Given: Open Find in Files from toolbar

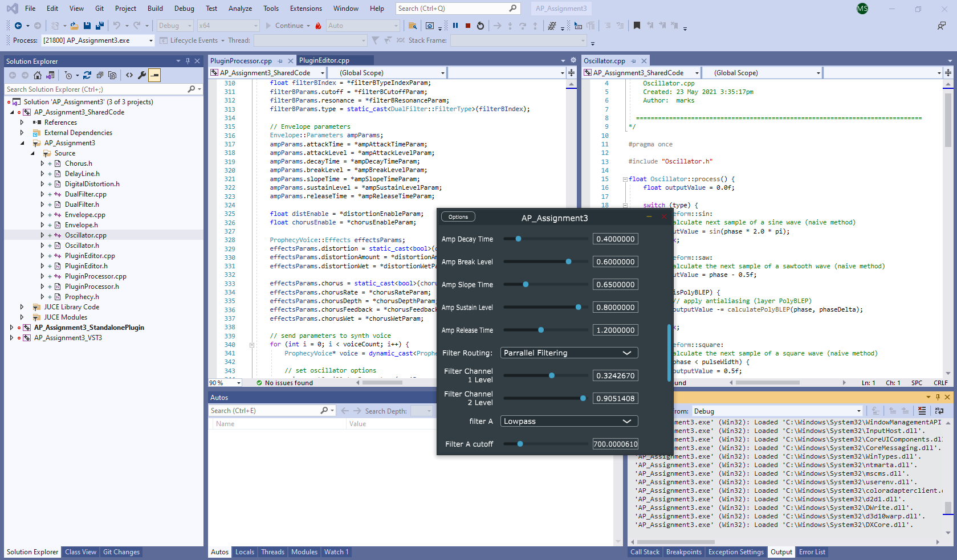Looking at the screenshot, I should click(413, 26).
